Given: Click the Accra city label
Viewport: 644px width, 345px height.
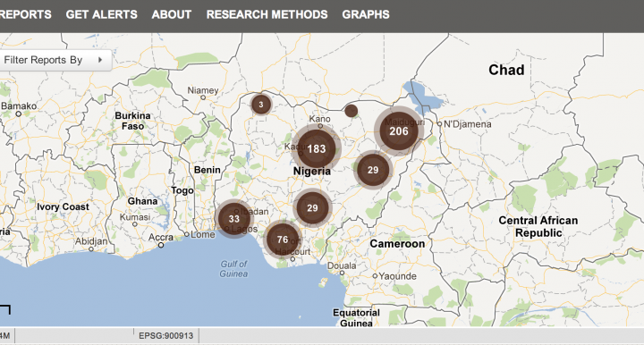Looking at the screenshot, I should [x=161, y=237].
